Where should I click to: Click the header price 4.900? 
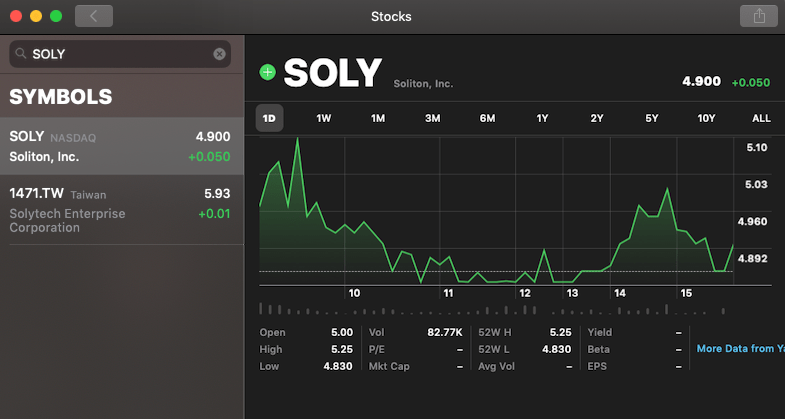coord(701,82)
